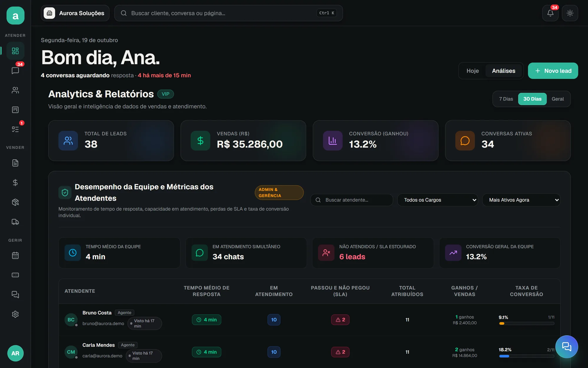
Task: Focus the Buscar cliente search field
Action: (228, 13)
